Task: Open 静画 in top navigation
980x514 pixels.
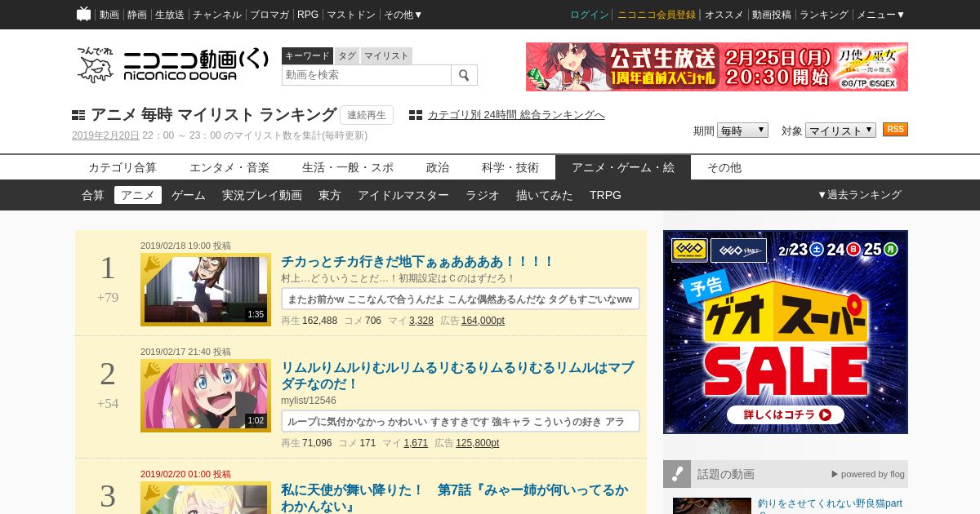Action: pyautogui.click(x=137, y=15)
